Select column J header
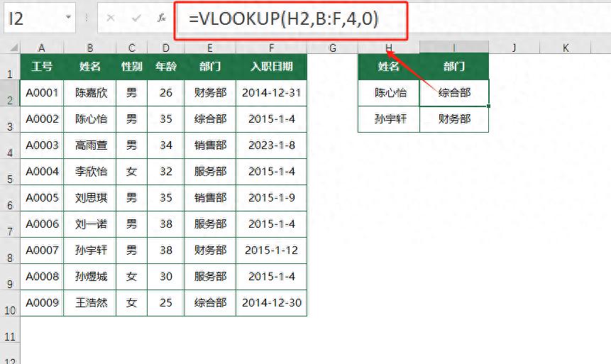The image size is (611, 364). click(x=514, y=48)
